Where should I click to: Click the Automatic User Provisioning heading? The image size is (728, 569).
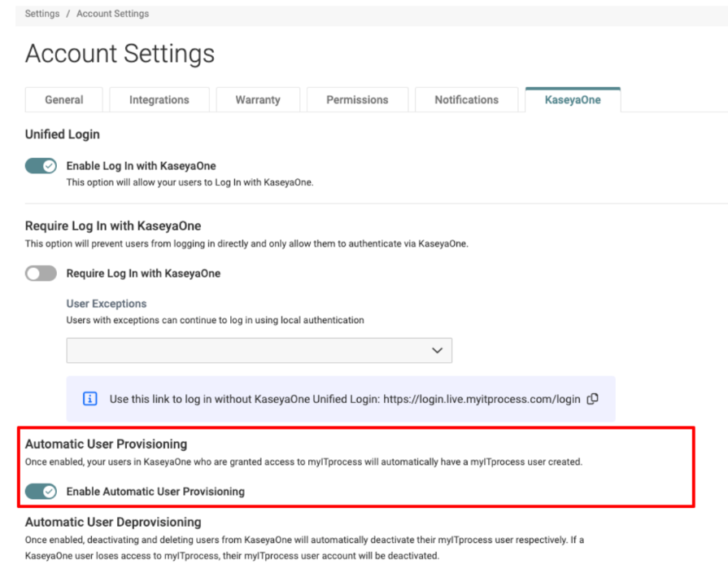[106, 444]
